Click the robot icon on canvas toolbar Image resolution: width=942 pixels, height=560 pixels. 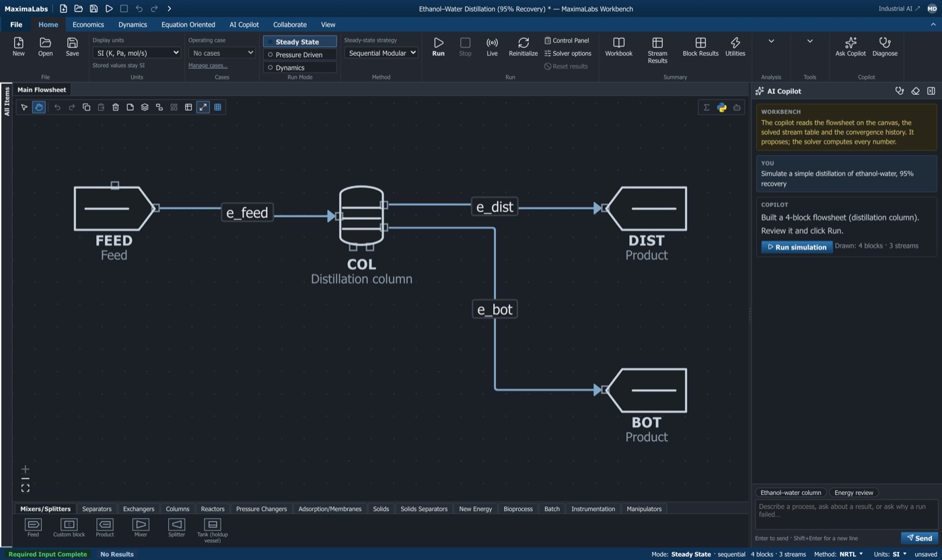click(737, 108)
